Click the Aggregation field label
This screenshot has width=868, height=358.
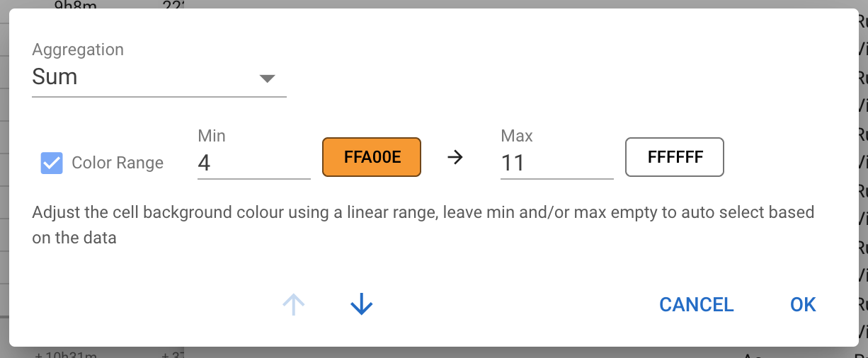78,50
